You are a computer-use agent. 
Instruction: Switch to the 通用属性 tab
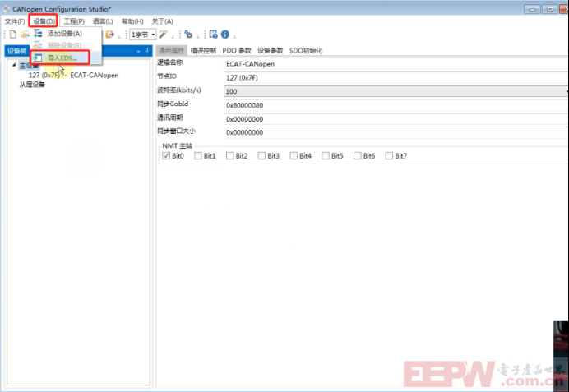pos(171,50)
